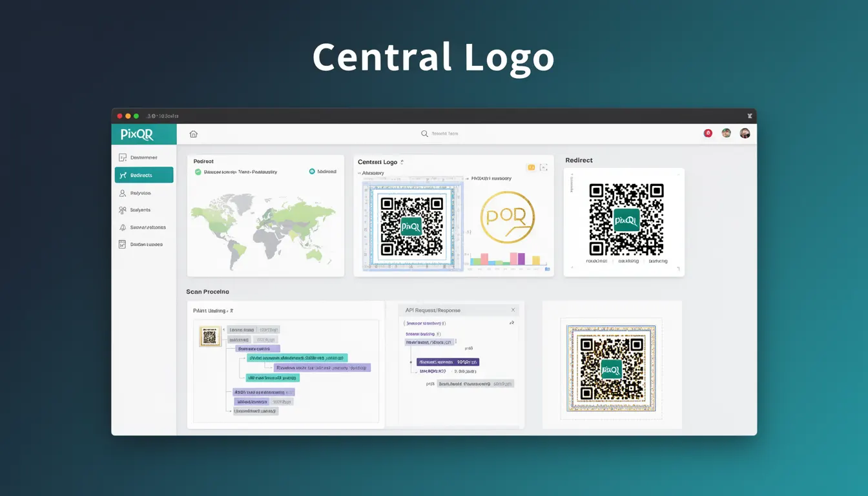This screenshot has width=868, height=496.
Task: Click the gold circular logo in Central Logo card
Action: coord(508,218)
